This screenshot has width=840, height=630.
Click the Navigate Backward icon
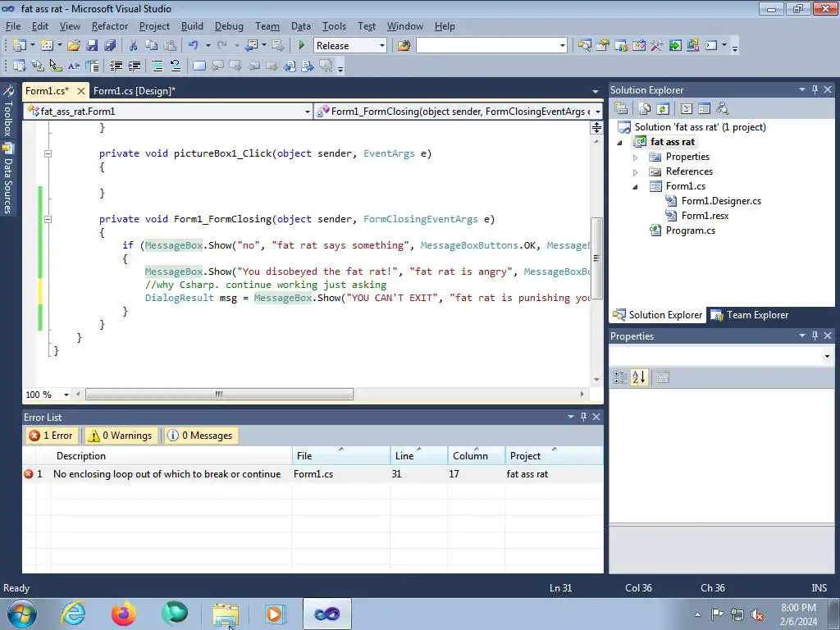point(251,46)
